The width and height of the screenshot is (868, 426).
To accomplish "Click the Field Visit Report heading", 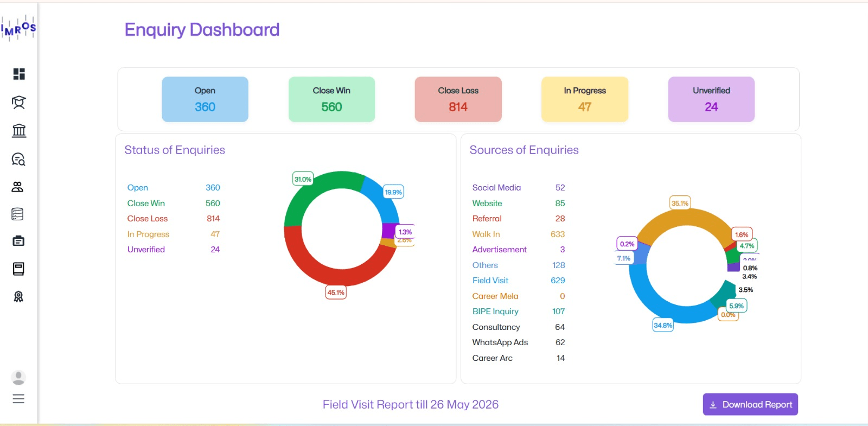I will click(411, 405).
